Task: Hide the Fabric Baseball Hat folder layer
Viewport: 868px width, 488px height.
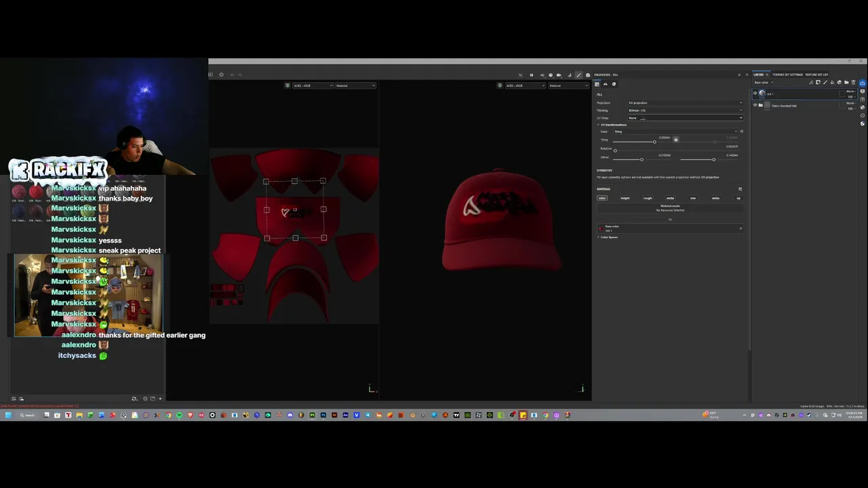Action: (x=755, y=105)
